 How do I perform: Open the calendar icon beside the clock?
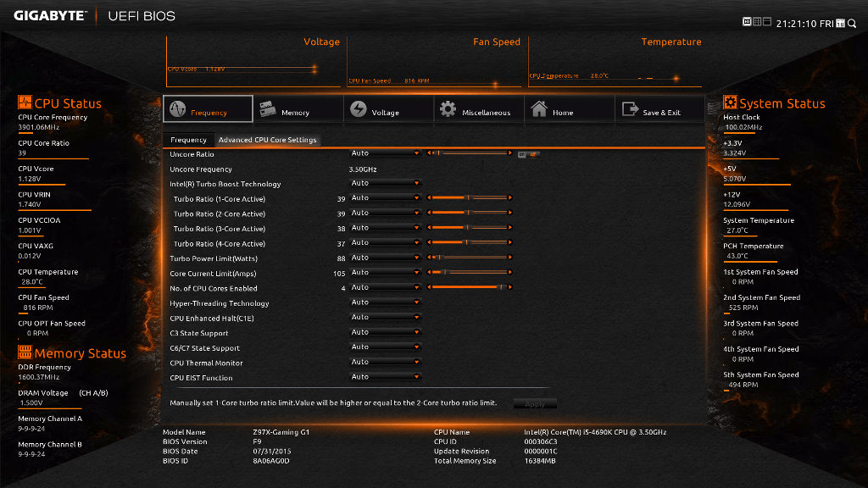[840, 23]
